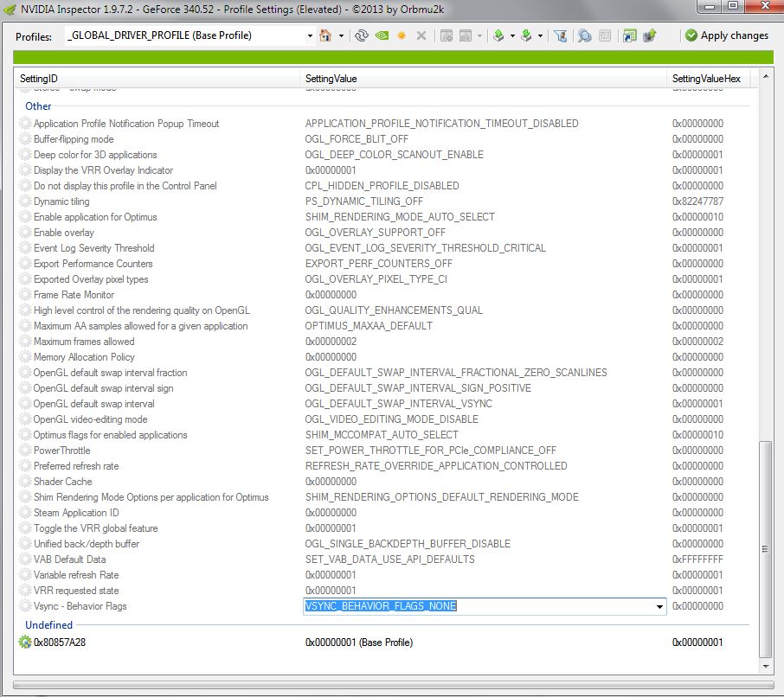Image resolution: width=784 pixels, height=697 pixels.
Task: Click the SettingID column header
Action: click(x=157, y=79)
